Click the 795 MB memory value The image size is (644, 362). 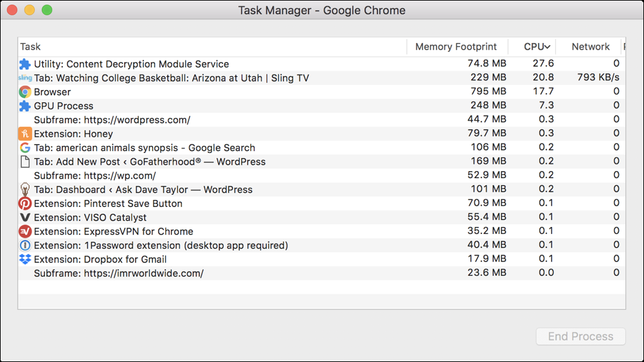(x=488, y=91)
